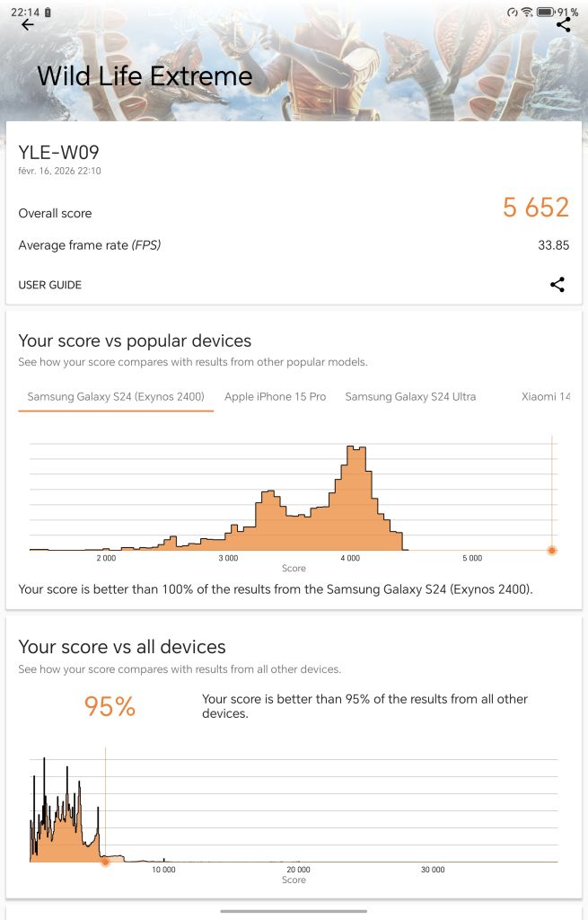This screenshot has height=920, width=588.
Task: Click the Wild Life Extreme title
Action: tap(145, 75)
